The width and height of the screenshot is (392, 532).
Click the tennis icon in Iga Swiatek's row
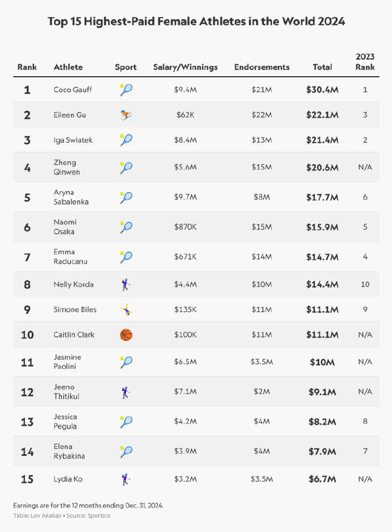(x=126, y=140)
